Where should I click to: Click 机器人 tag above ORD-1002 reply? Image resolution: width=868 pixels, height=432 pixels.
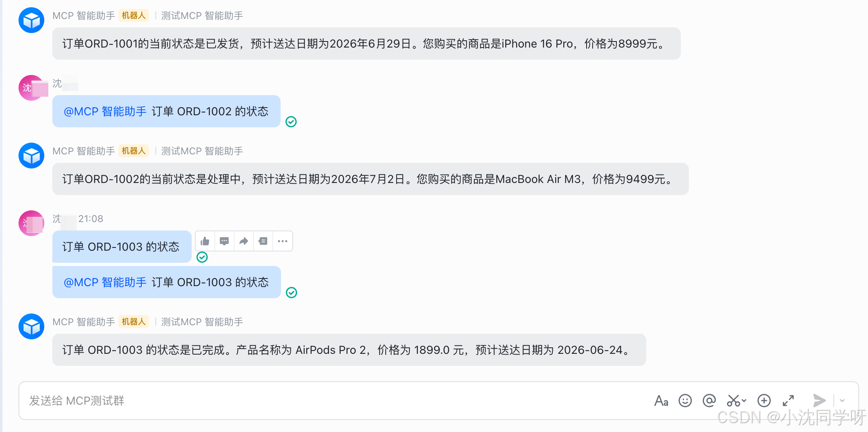[x=134, y=151]
